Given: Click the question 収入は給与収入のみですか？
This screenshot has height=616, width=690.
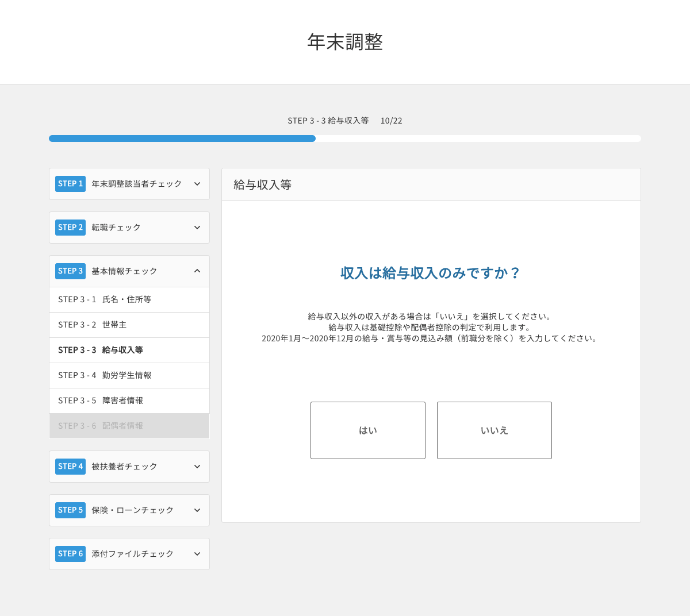Looking at the screenshot, I should point(431,273).
